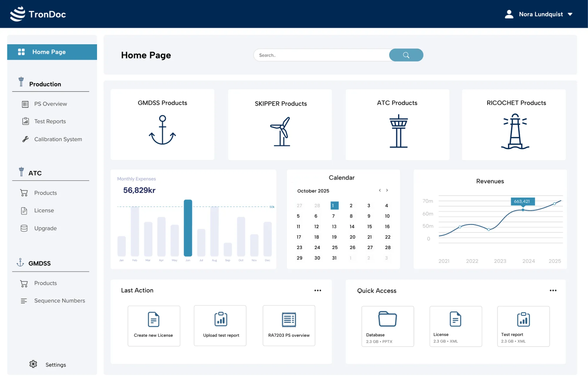Open the Last Action three-dots menu
Viewport: 588px width, 385px height.
pos(318,290)
